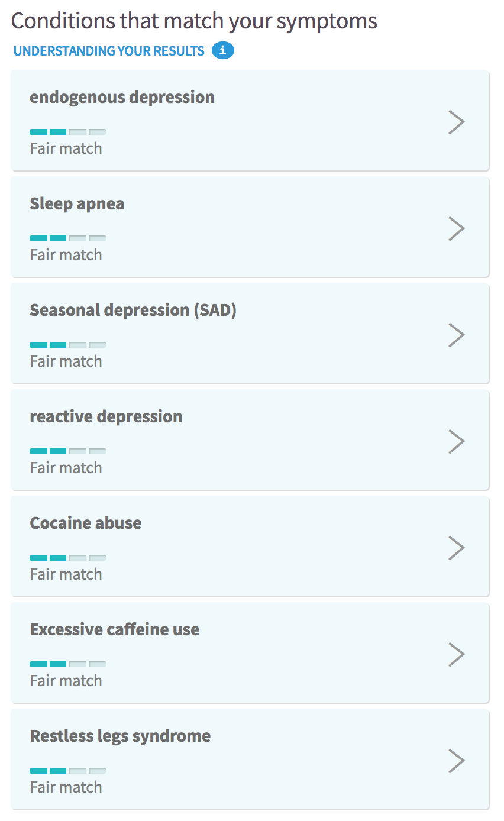
Task: Click the chevron beside reactive depression
Action: [x=456, y=441]
